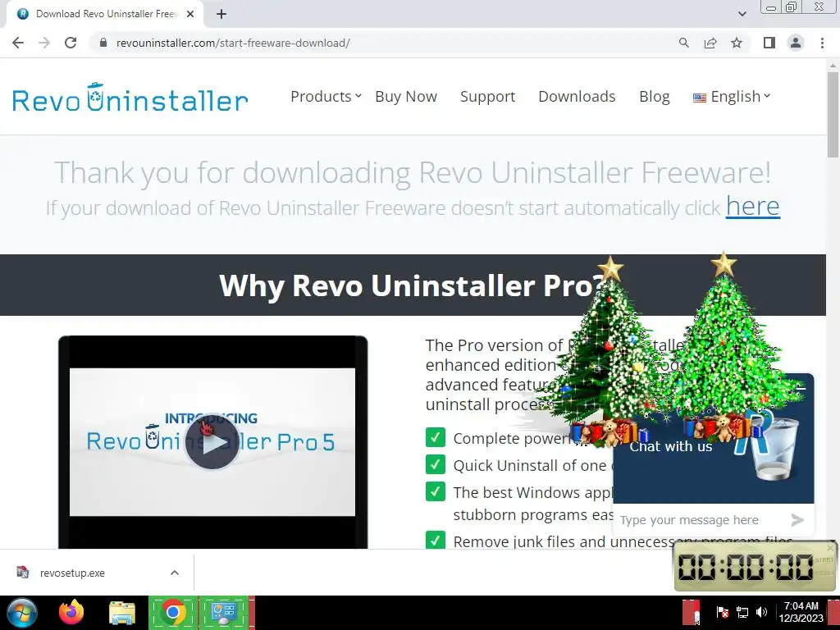The width and height of the screenshot is (840, 630).
Task: Send the chat message arrow
Action: pos(797,519)
